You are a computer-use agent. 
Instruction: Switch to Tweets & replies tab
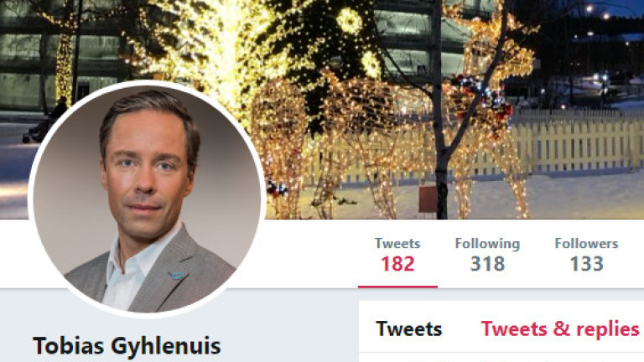tap(560, 329)
